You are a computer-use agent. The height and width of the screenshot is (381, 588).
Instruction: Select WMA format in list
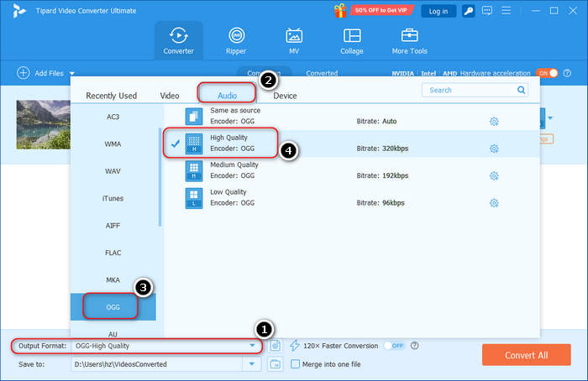pos(113,144)
